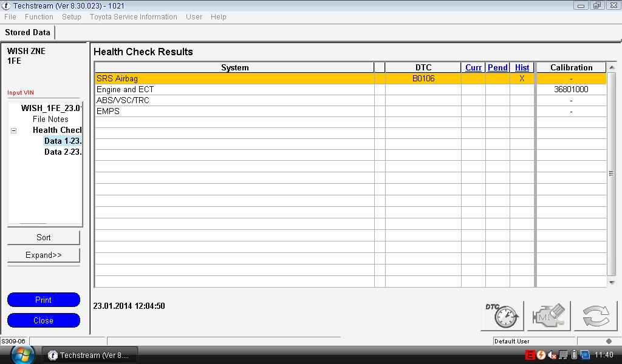622x364 pixels.
Task: Click the blue Print button
Action: 44,300
